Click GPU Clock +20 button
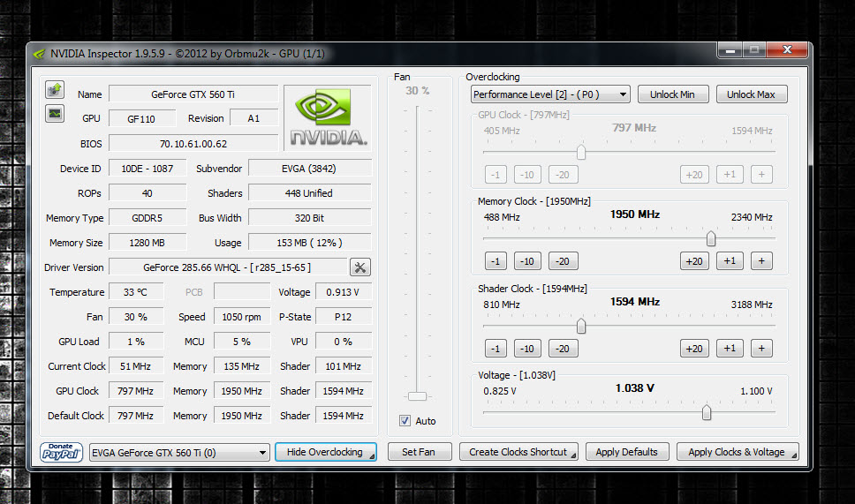 [694, 175]
